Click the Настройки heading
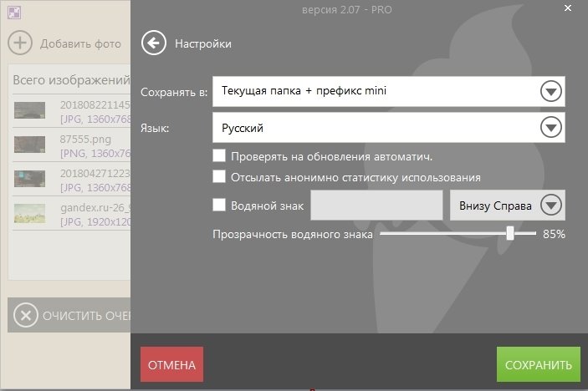Screen dimensions: 588x391 click(203, 43)
